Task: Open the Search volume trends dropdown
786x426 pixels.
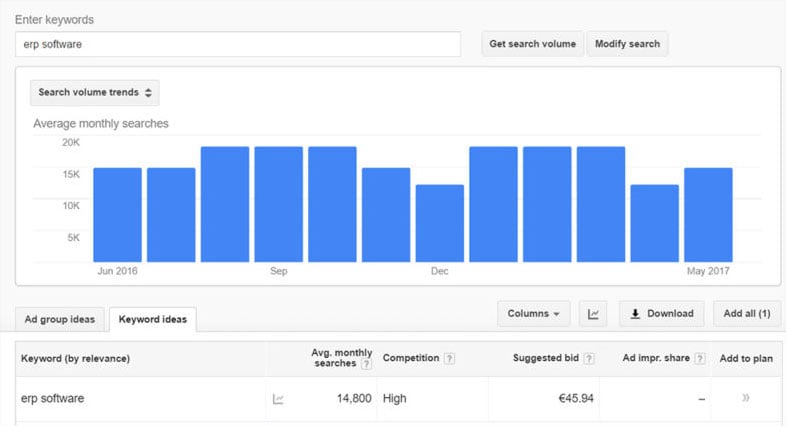Action: pyautogui.click(x=94, y=93)
